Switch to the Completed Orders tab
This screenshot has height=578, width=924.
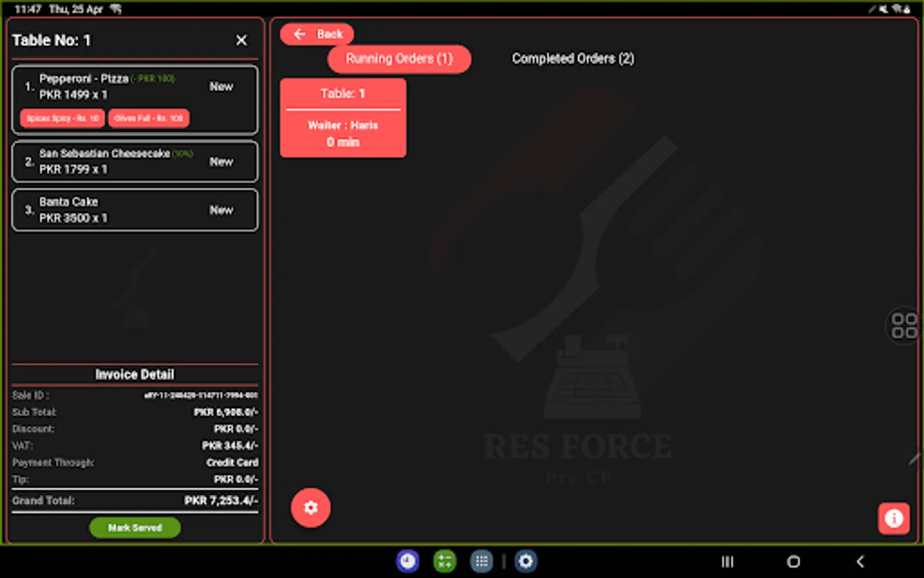(572, 58)
